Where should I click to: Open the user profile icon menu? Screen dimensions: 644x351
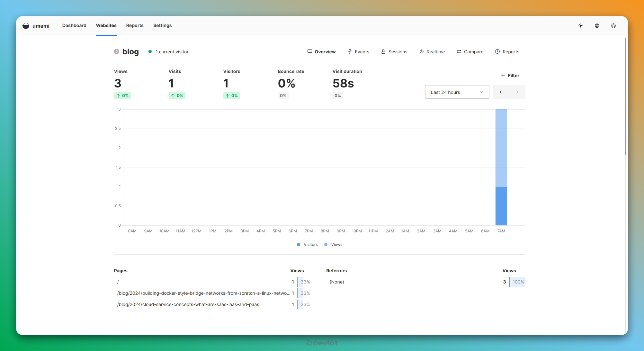(x=613, y=26)
